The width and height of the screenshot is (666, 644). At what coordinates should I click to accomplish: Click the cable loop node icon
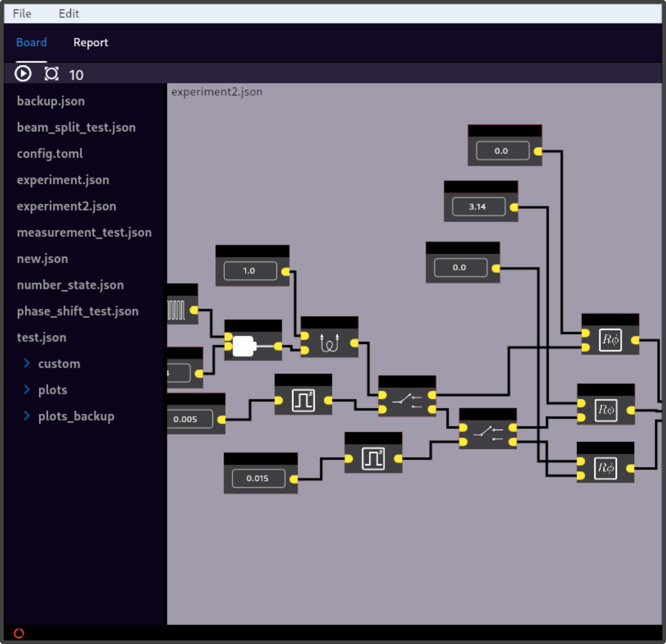click(x=329, y=343)
